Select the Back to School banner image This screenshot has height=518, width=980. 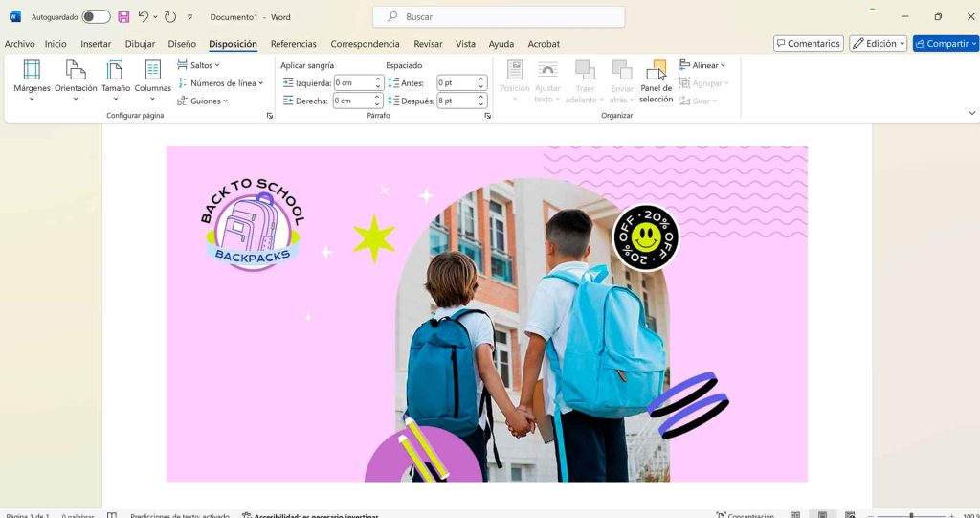click(x=487, y=314)
